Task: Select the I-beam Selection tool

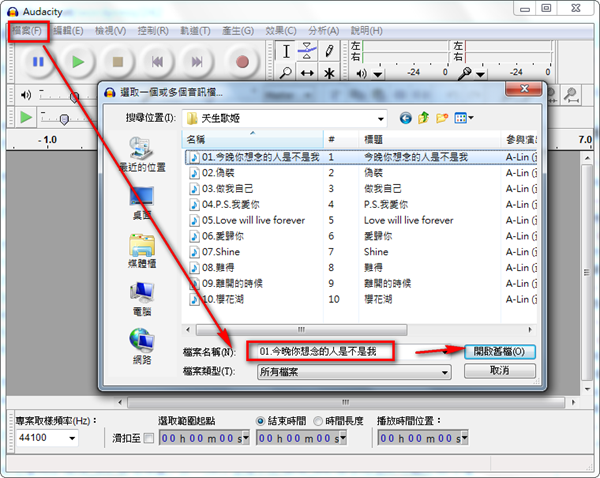Action: 285,51
